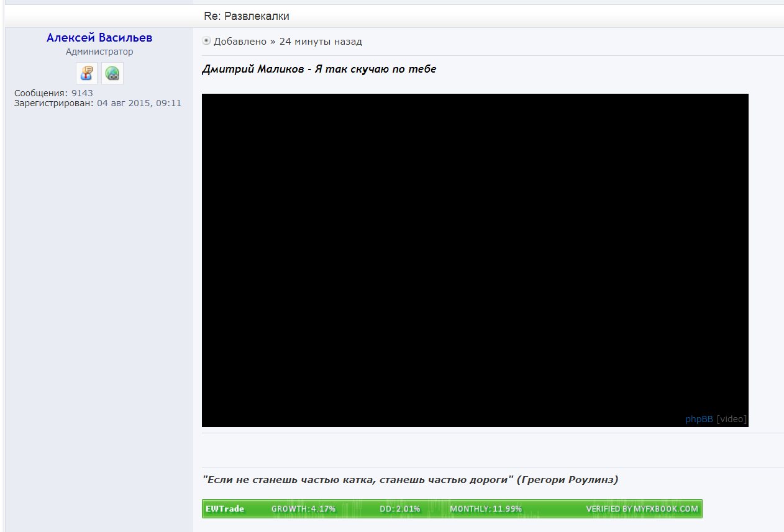This screenshot has height=532, width=784.
Task: Click the [video] label on the player
Action: coord(731,419)
